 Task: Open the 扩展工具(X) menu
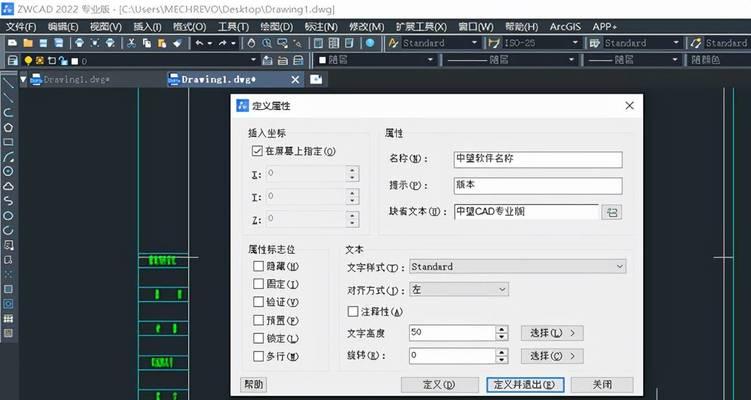point(421,27)
